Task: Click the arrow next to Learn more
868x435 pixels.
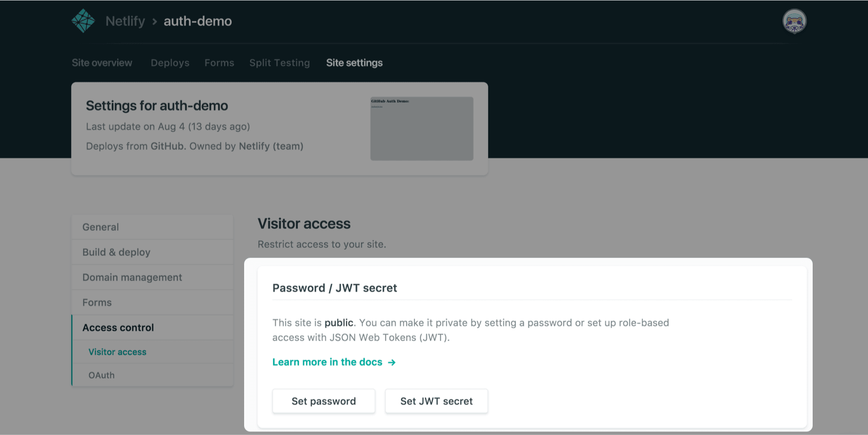Action: 392,362
